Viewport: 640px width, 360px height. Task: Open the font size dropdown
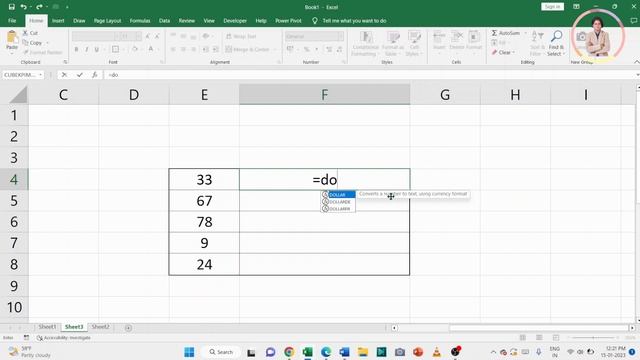pyautogui.click(x=138, y=36)
